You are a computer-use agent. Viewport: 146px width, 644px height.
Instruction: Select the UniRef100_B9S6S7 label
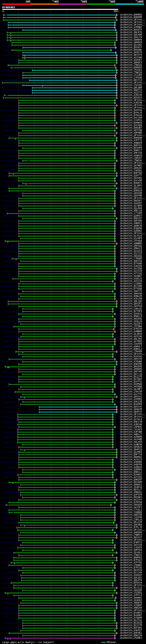pyautogui.click(x=131, y=48)
